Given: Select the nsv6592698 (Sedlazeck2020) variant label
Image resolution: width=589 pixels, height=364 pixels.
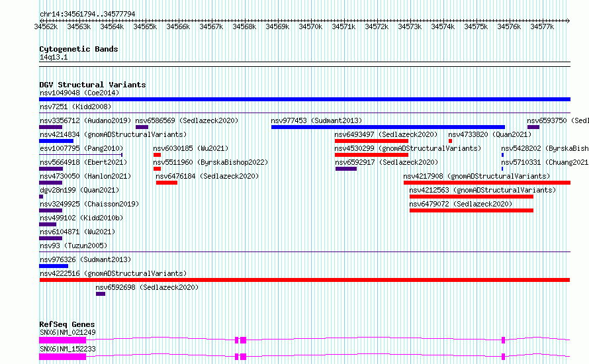Looking at the screenshot, I should click(x=147, y=287).
